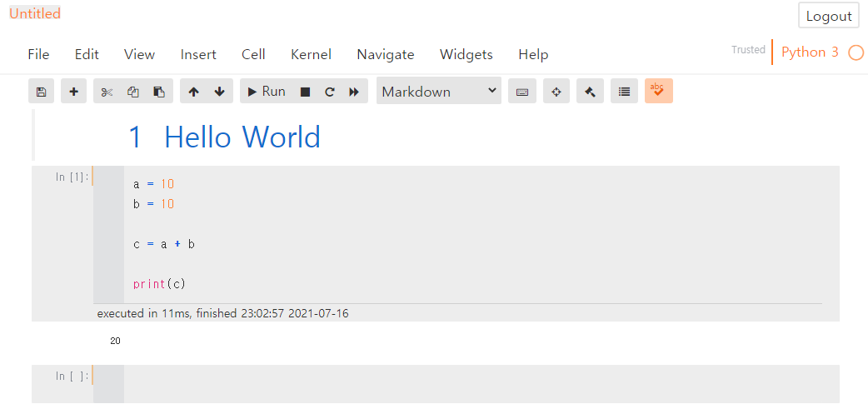Viewport: 868px width, 409px height.
Task: Toggle table of contents list icon
Action: [x=625, y=92]
